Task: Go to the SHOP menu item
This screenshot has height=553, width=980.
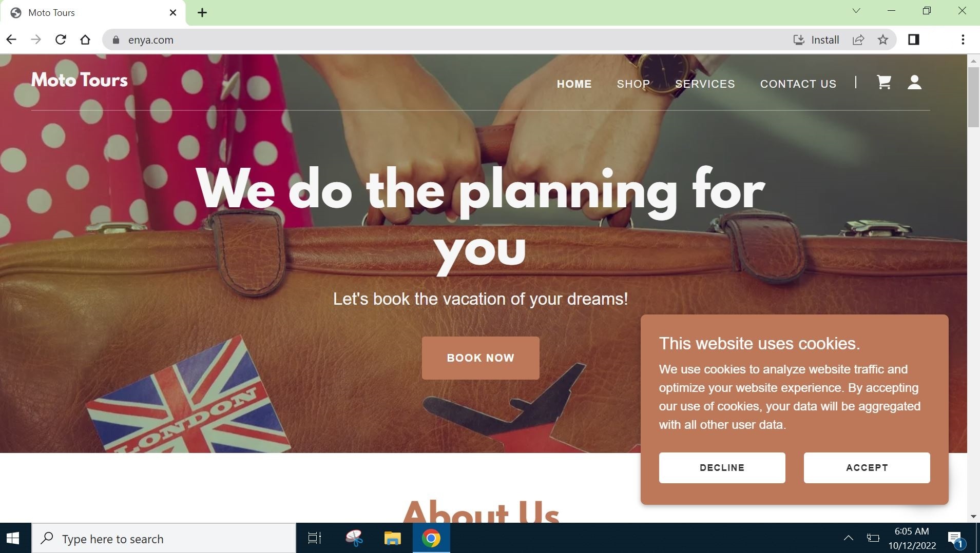Action: (x=633, y=84)
